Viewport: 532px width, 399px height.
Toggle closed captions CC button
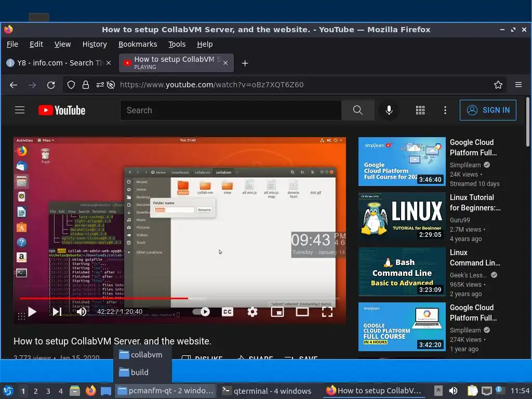[228, 312]
